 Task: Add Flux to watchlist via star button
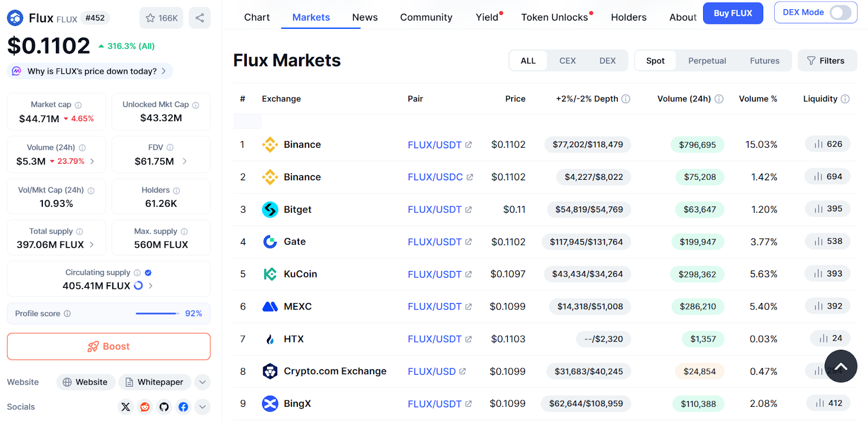pyautogui.click(x=161, y=18)
